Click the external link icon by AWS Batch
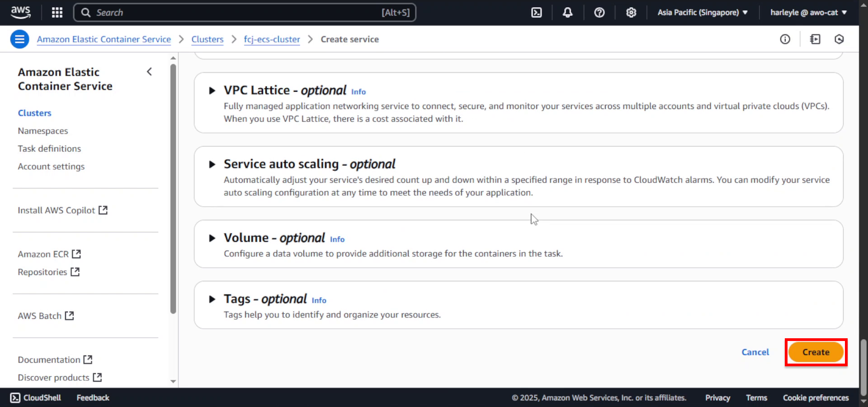 [69, 315]
